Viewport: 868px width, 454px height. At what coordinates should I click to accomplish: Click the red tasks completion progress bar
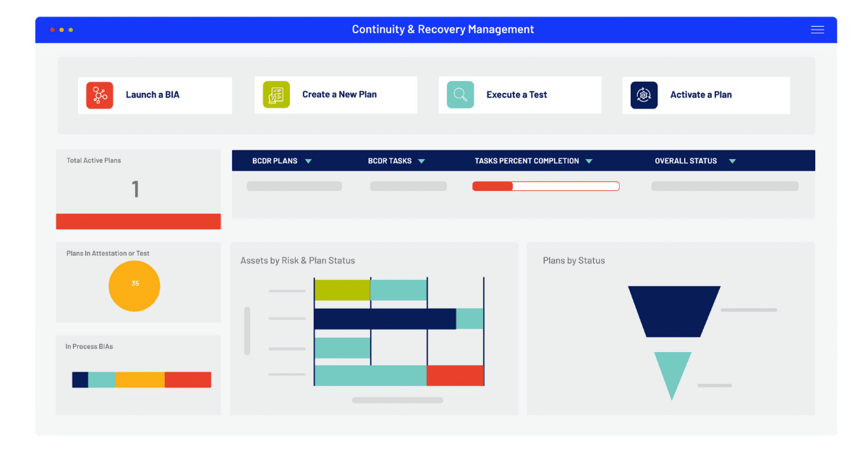click(x=546, y=186)
